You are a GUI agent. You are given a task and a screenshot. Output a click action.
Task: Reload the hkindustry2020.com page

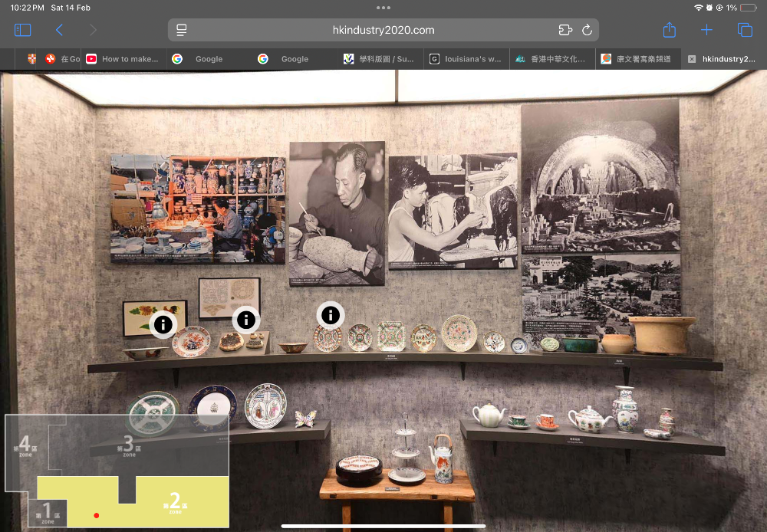587,30
